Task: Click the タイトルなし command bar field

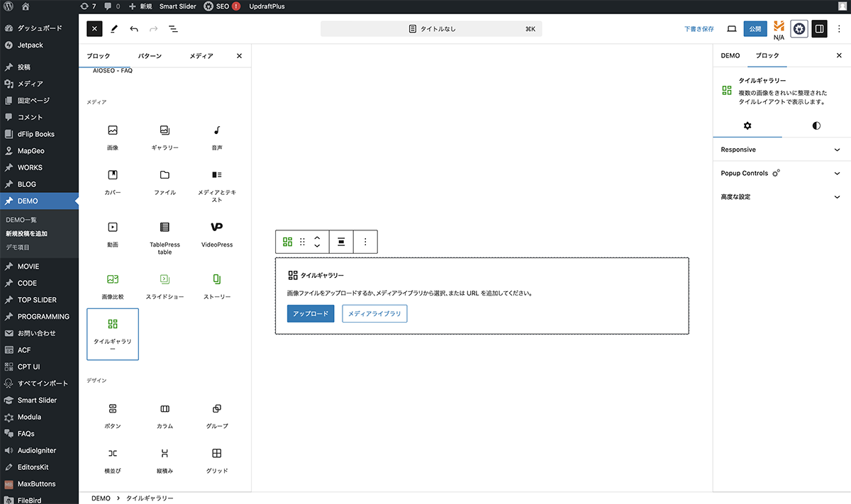Action: pyautogui.click(x=431, y=29)
